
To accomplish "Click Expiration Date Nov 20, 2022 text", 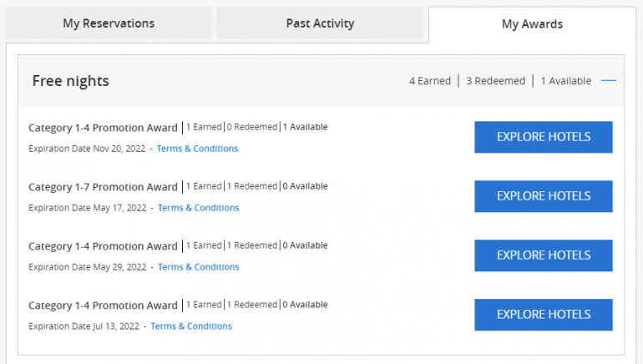I will 87,149.
